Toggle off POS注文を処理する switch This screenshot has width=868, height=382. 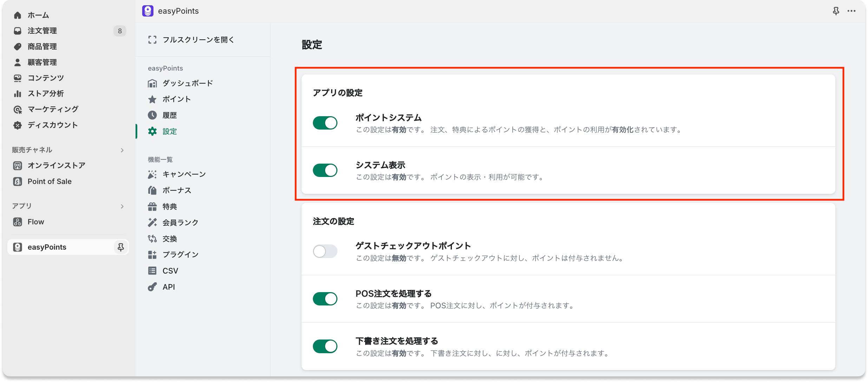point(325,299)
